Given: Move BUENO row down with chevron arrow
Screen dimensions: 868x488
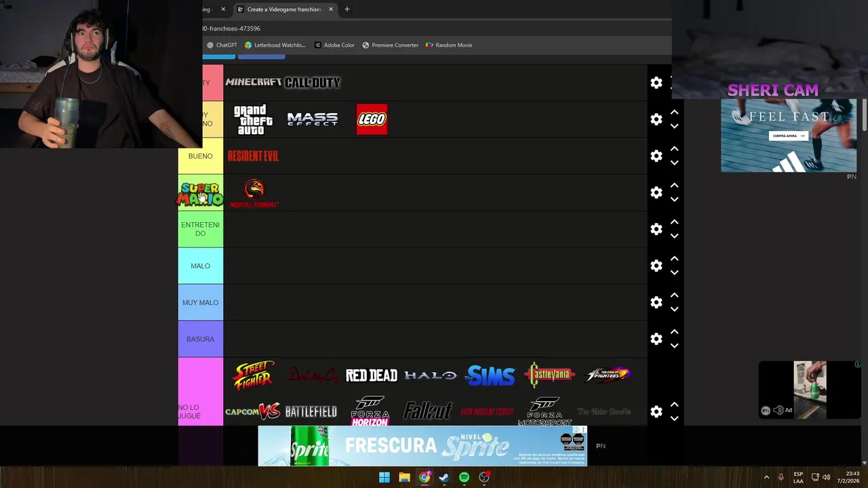Looking at the screenshot, I should point(674,163).
